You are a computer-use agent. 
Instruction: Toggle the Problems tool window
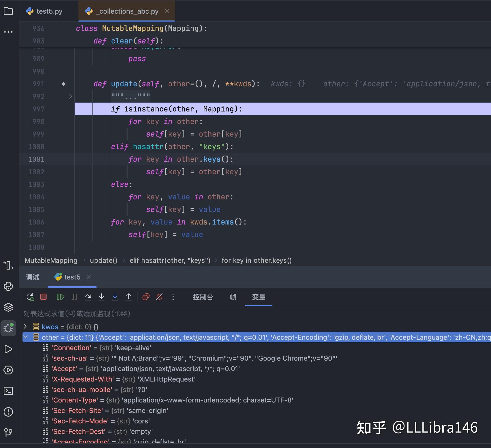pos(9,412)
